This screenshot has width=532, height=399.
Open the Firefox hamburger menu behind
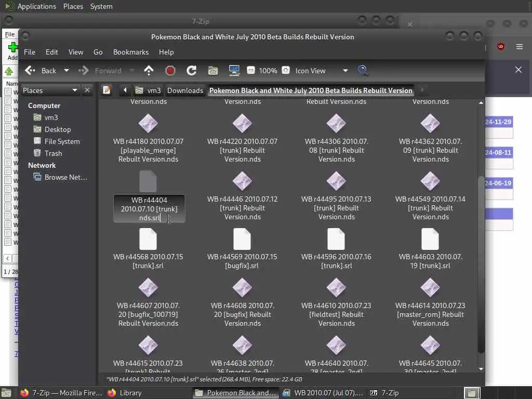point(520,46)
